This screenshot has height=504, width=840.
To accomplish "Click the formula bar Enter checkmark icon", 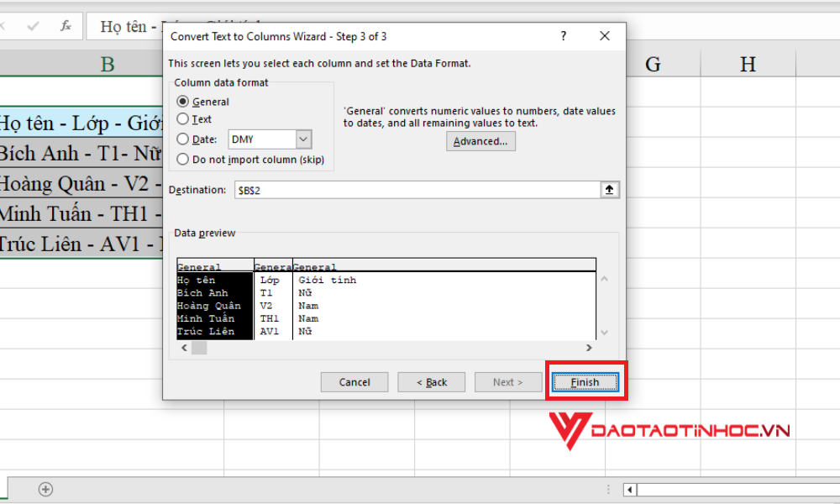I will tap(33, 26).
